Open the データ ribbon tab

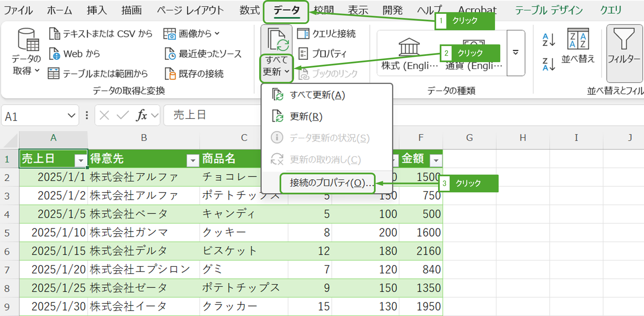coord(286,11)
